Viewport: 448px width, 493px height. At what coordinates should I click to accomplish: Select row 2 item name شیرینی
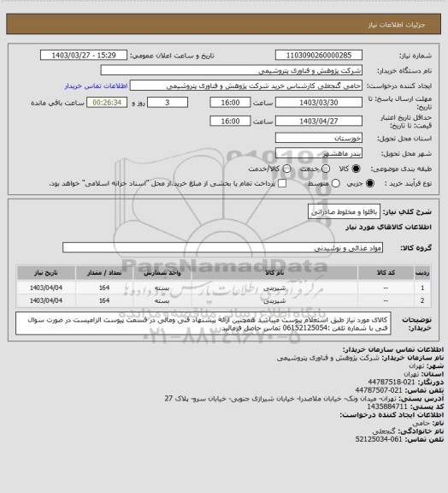pyautogui.click(x=274, y=301)
